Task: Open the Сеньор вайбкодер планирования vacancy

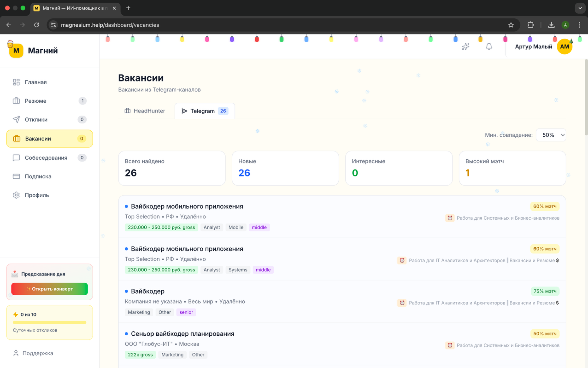Action: coord(183,334)
